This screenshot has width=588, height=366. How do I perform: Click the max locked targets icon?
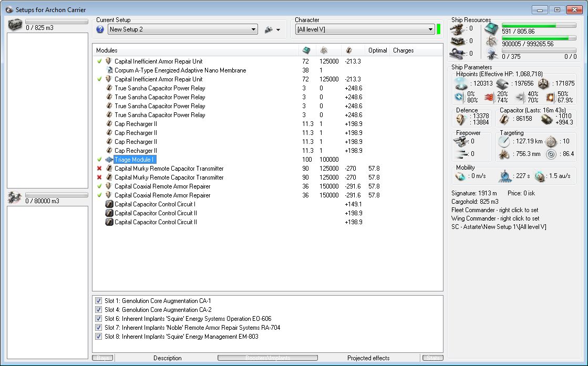pyautogui.click(x=551, y=142)
